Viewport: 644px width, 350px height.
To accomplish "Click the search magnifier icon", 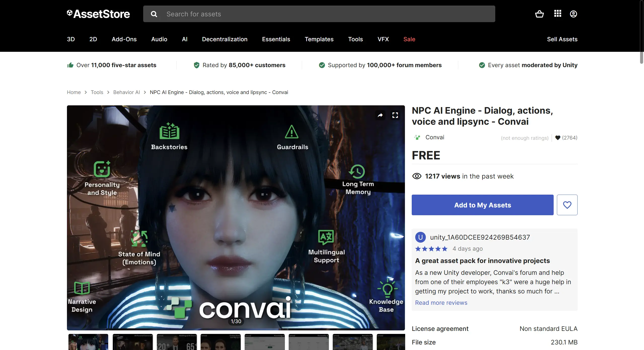I will click(154, 14).
